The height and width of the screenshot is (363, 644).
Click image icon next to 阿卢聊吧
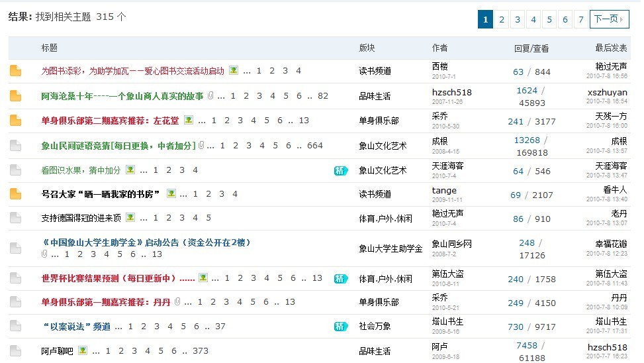pyautogui.click(x=83, y=350)
